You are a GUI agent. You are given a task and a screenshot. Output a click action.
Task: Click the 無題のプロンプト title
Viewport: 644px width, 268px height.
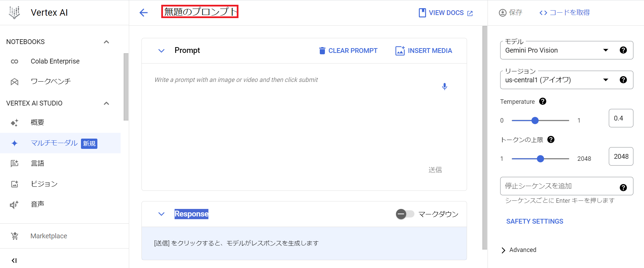pyautogui.click(x=200, y=12)
